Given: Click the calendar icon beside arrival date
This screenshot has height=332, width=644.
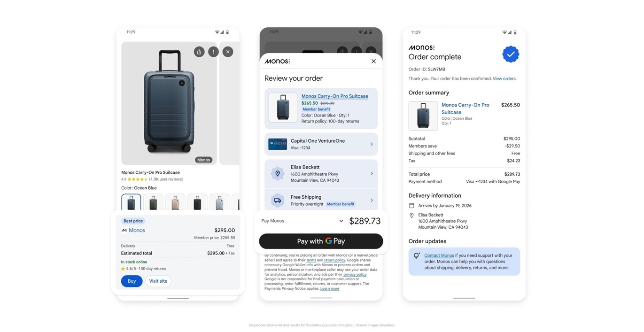Looking at the screenshot, I should click(411, 206).
